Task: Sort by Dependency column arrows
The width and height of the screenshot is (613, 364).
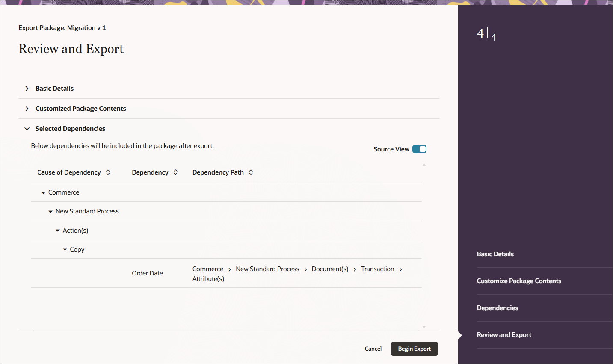Action: 175,172
